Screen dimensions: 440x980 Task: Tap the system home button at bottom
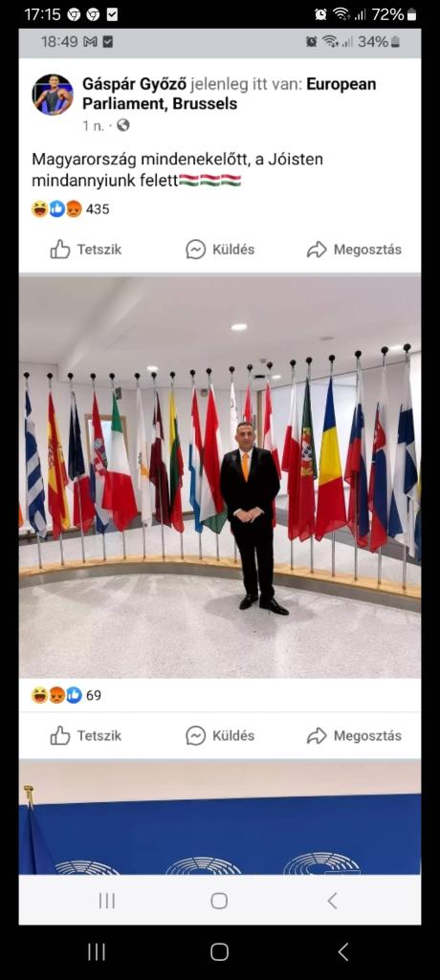(219, 952)
